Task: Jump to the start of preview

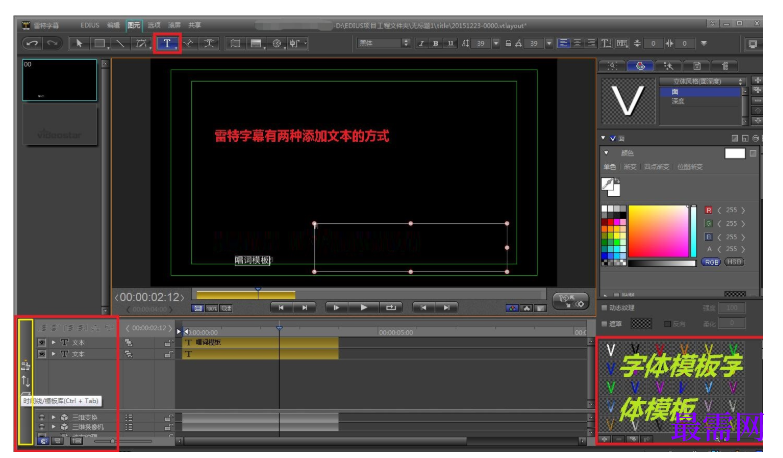Action: click(281, 308)
